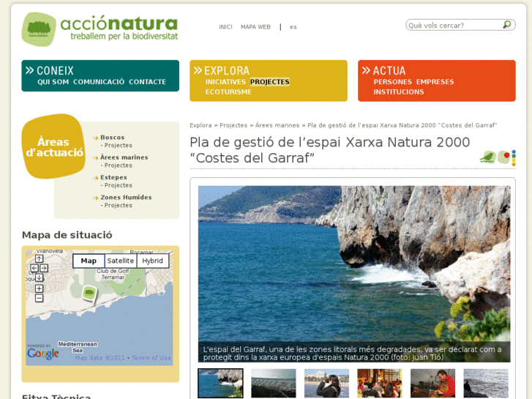532x399 pixels.
Task: Switch map to Hybrid view
Action: [152, 261]
